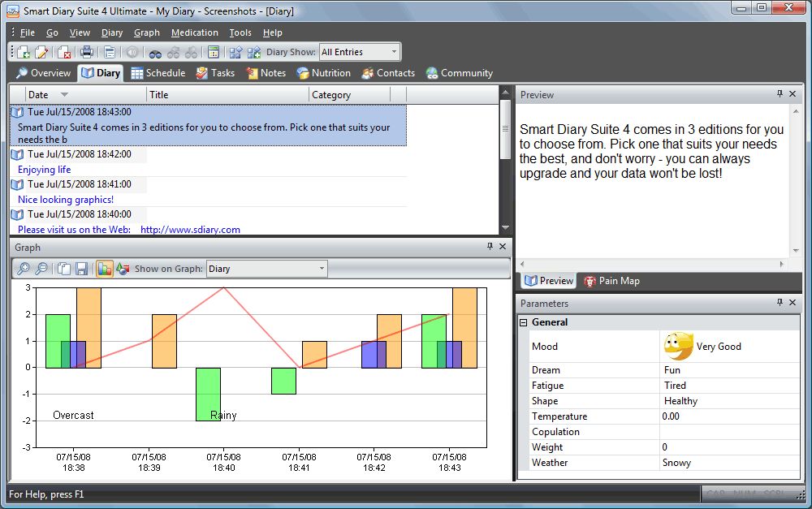Click the new diary entry icon
The image size is (812, 509).
24,52
